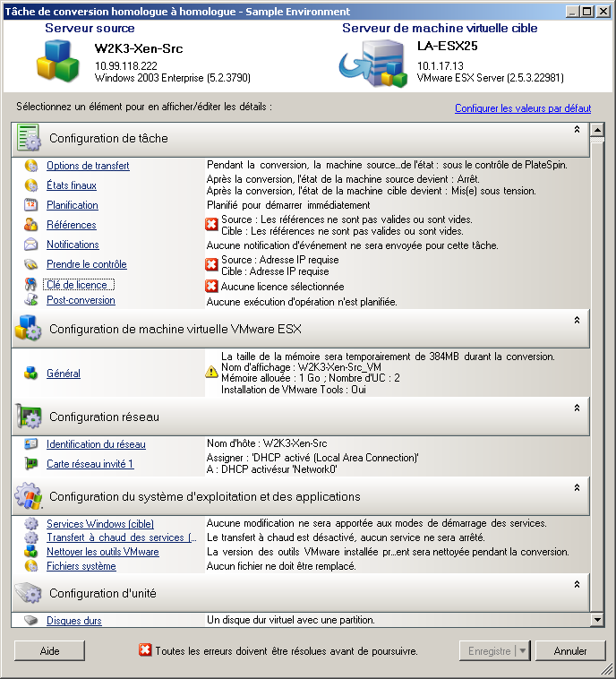Click the Configuration réseau header icon

29,417
